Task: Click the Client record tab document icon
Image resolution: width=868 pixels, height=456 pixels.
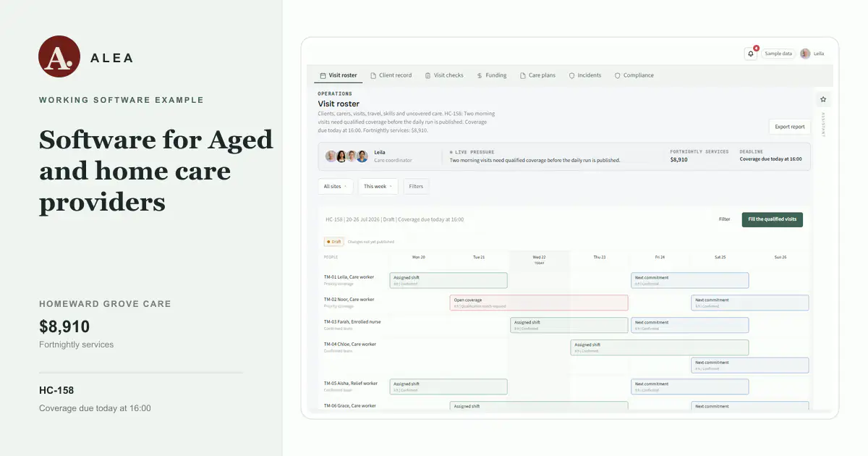Action: pos(373,75)
